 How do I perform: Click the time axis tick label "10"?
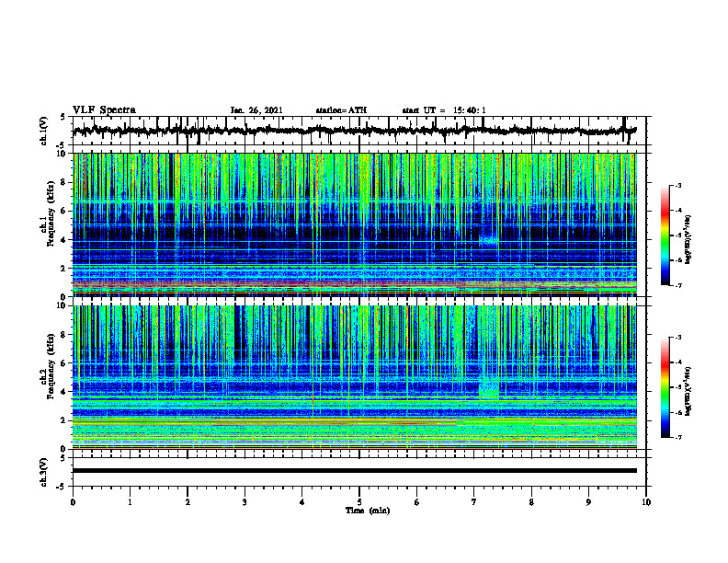pos(646,502)
